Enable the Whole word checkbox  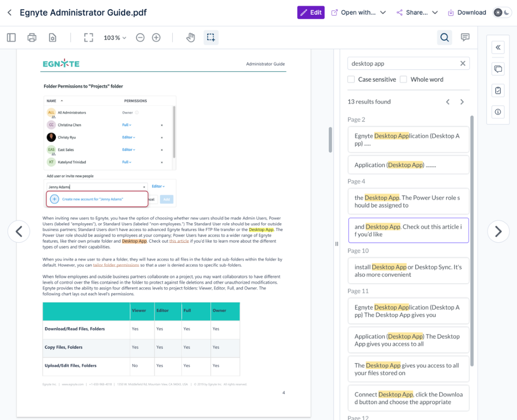pos(403,80)
